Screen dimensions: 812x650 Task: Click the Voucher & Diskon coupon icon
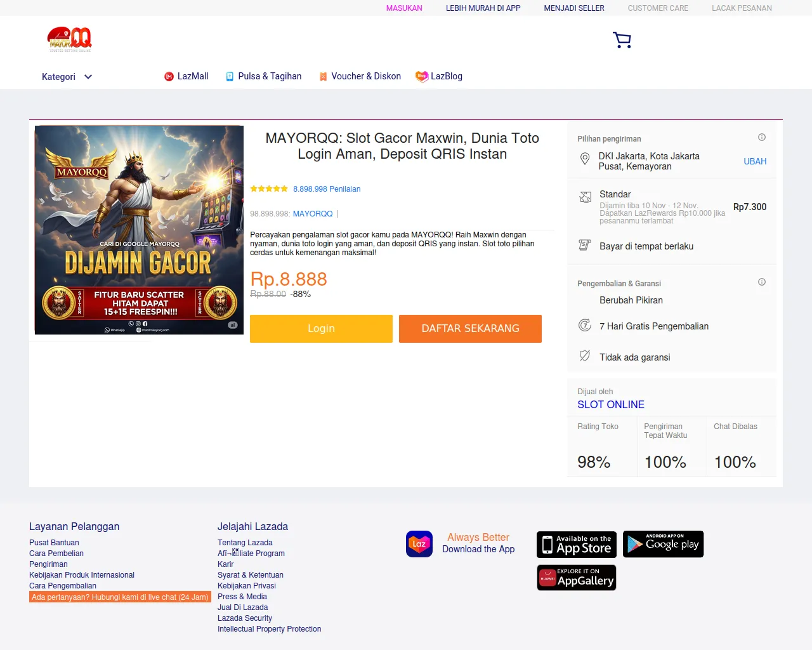[323, 76]
